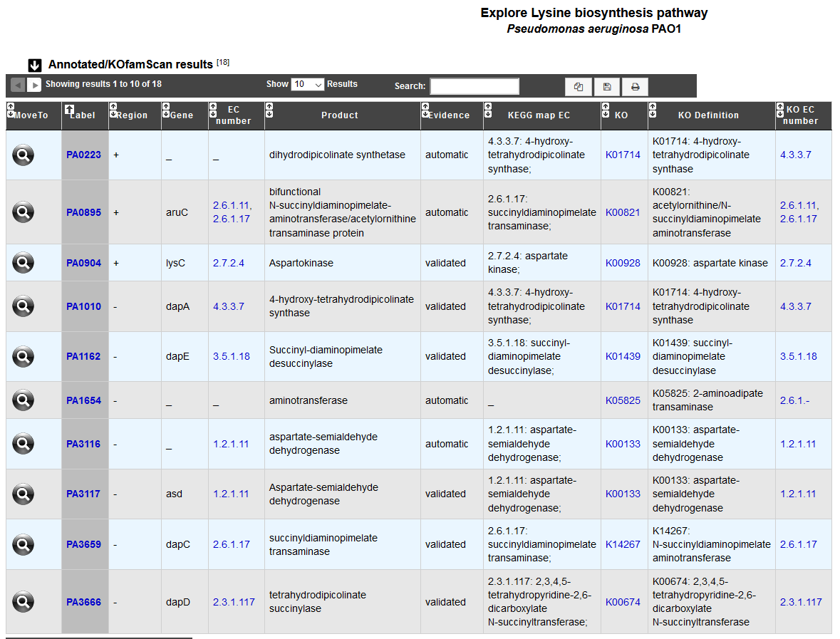Viewport: 840px width, 639px height.
Task: Open the PA0223 label link
Action: tap(83, 155)
